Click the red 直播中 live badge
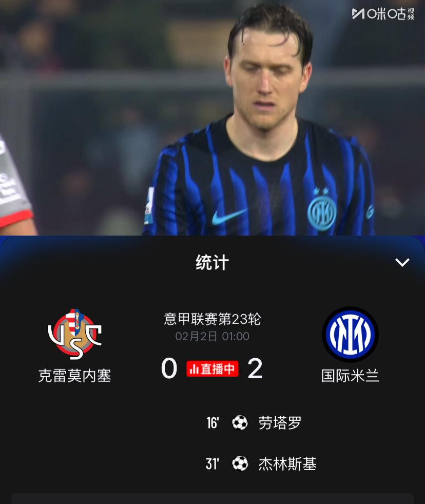This screenshot has height=504, width=425. tap(212, 369)
